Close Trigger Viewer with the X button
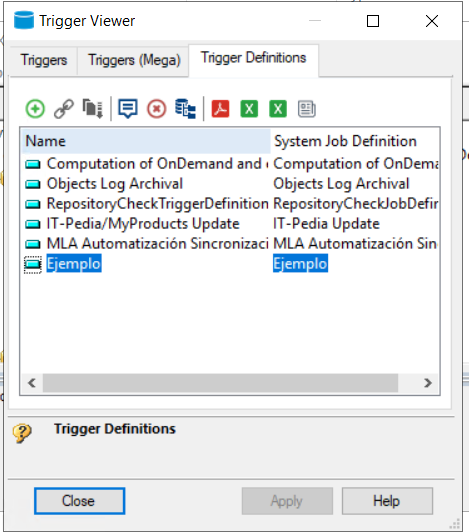This screenshot has height=532, width=469. (432, 21)
